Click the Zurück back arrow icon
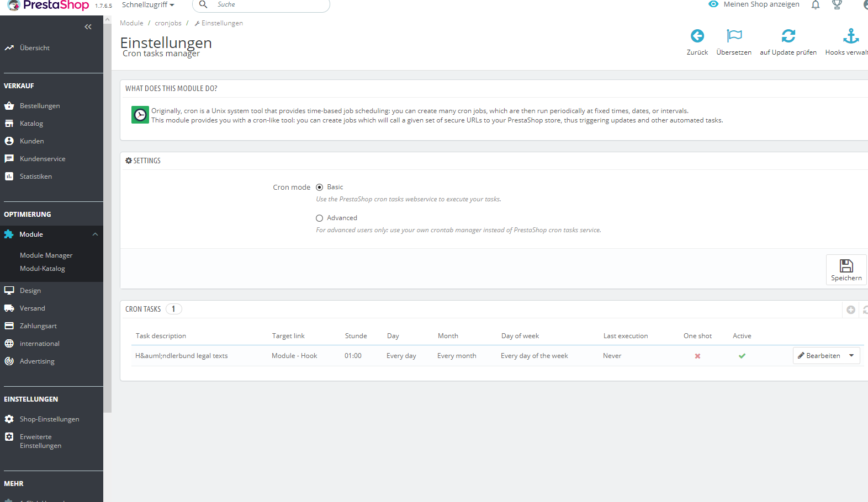Image resolution: width=868 pixels, height=502 pixels. point(697,36)
